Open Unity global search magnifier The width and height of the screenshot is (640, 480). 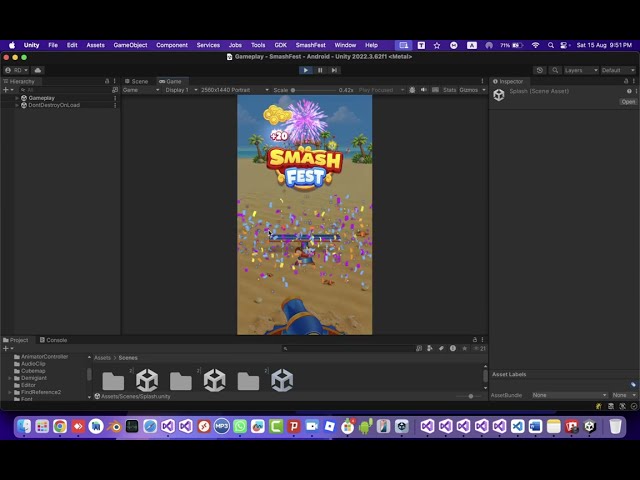[x=555, y=70]
